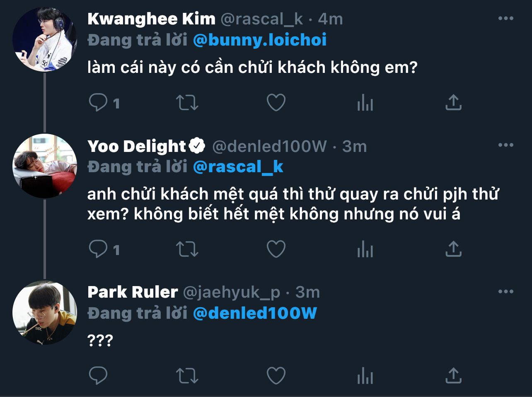Click Yoo Delight's display name
Image resolution: width=532 pixels, height=397 pixels.
(x=137, y=146)
